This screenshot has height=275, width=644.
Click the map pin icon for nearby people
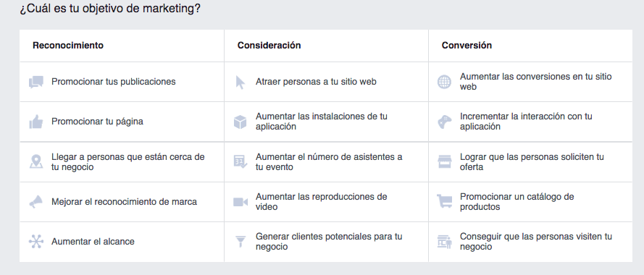click(36, 161)
